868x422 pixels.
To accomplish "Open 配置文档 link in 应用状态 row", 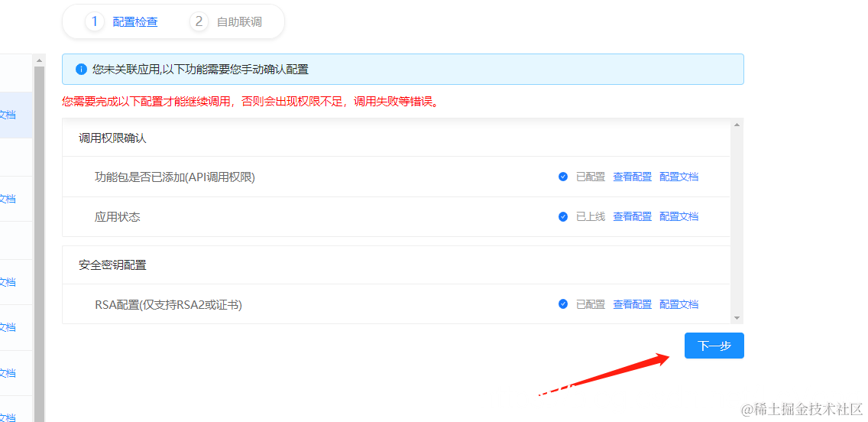I will [679, 216].
